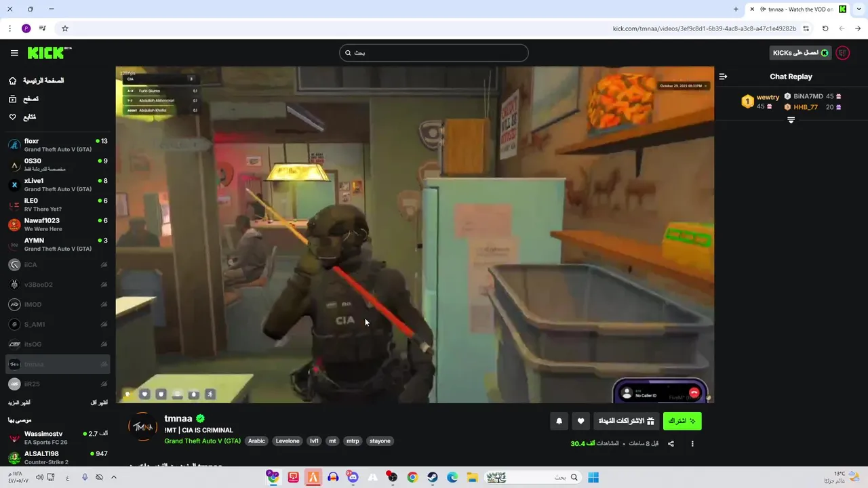Toggle follow with heart button

pyautogui.click(x=580, y=421)
